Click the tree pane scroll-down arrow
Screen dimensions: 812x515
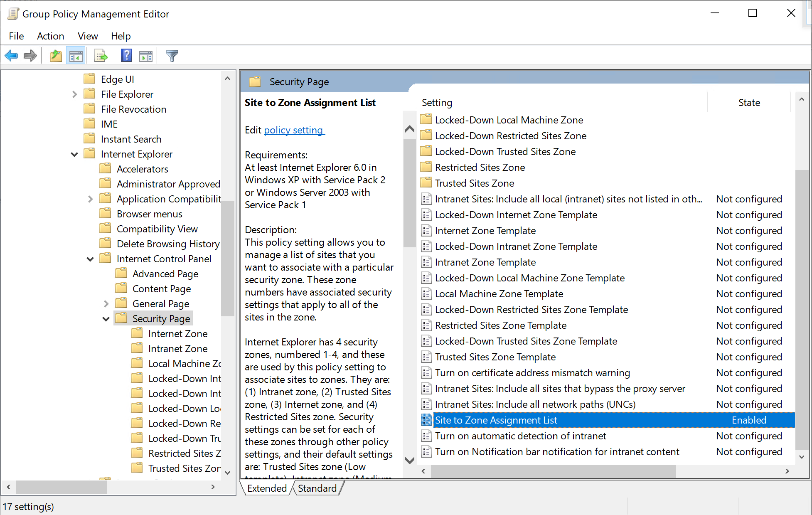coord(227,472)
